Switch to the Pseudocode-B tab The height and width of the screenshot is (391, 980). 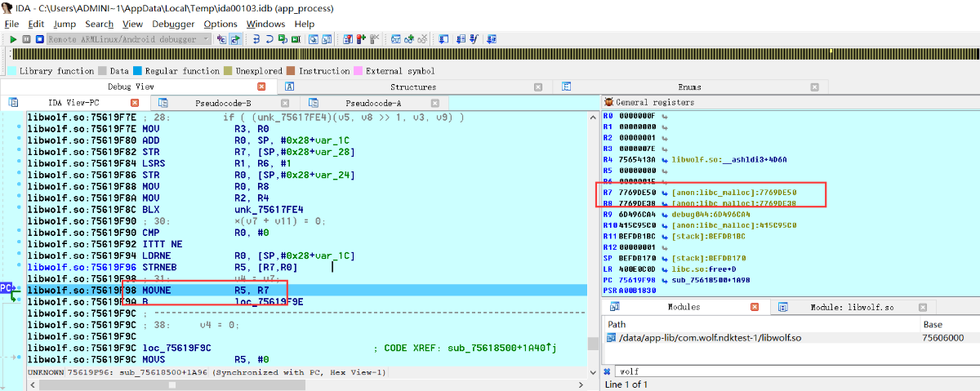point(224,103)
